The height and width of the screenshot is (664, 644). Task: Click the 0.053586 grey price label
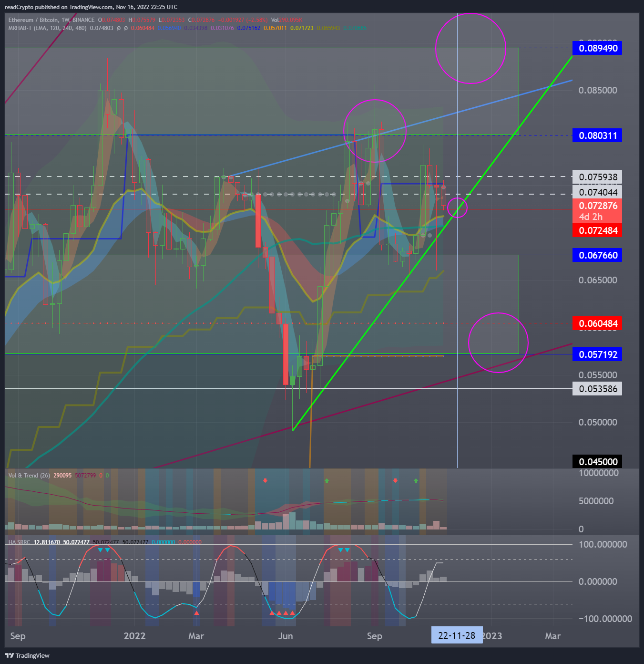pos(598,389)
